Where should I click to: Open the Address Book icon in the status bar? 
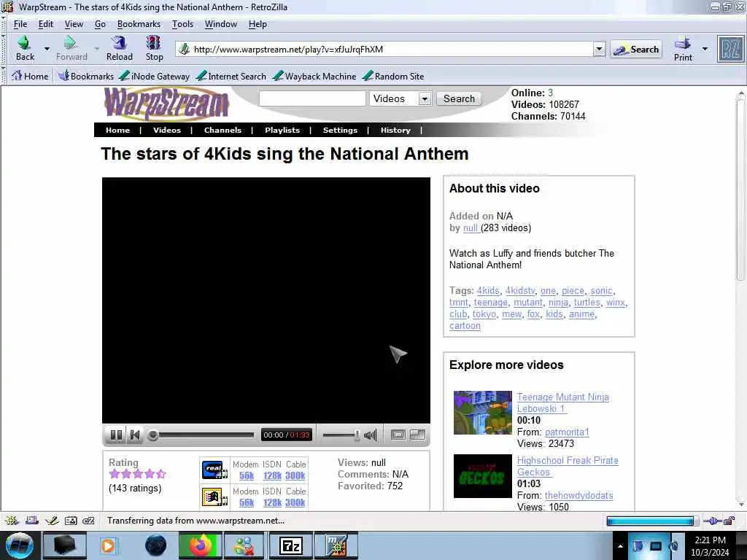tap(71, 521)
